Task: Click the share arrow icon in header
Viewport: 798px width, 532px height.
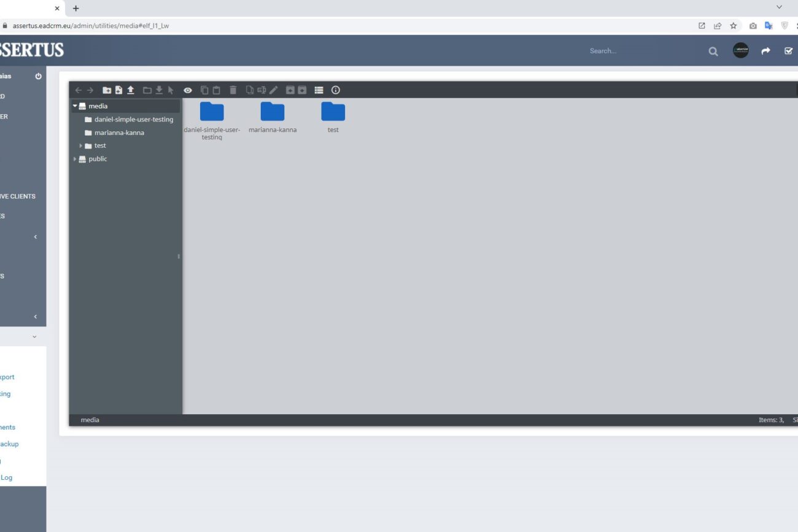Action: tap(765, 52)
